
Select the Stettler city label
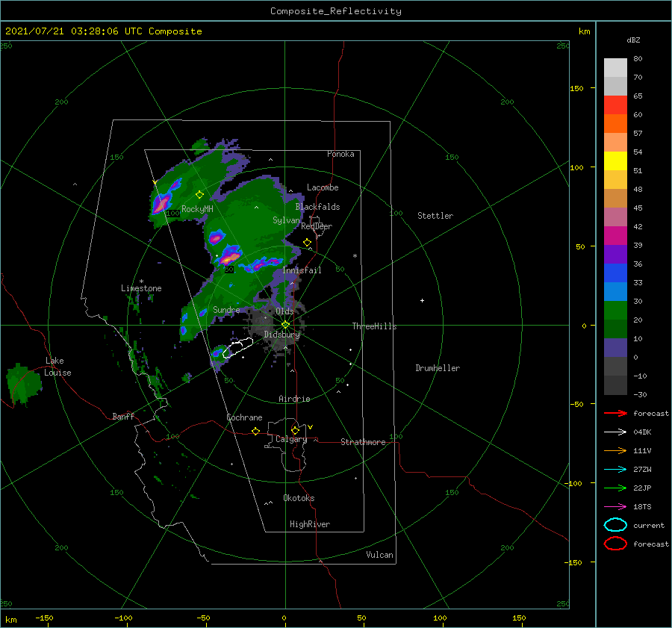point(435,216)
